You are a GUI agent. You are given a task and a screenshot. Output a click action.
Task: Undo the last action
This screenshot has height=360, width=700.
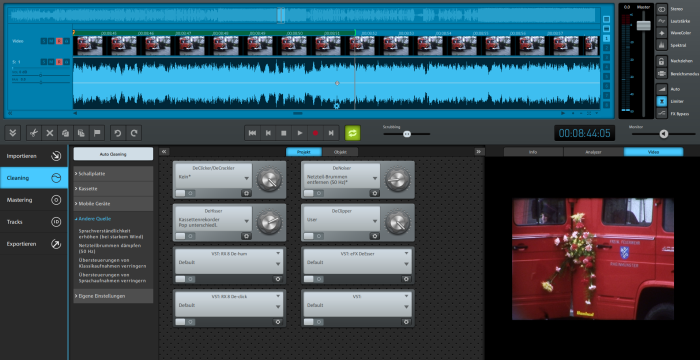point(118,133)
